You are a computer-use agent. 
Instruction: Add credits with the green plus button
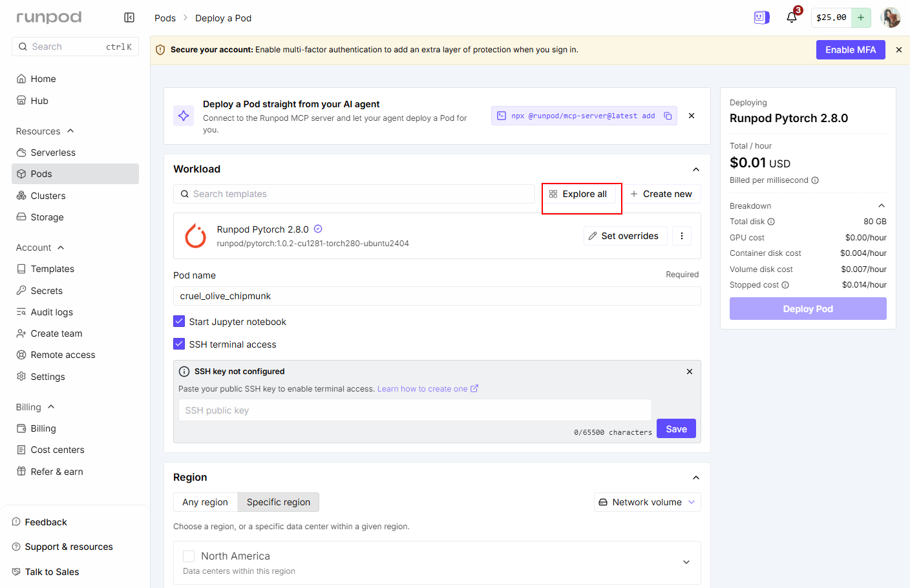[x=861, y=17]
